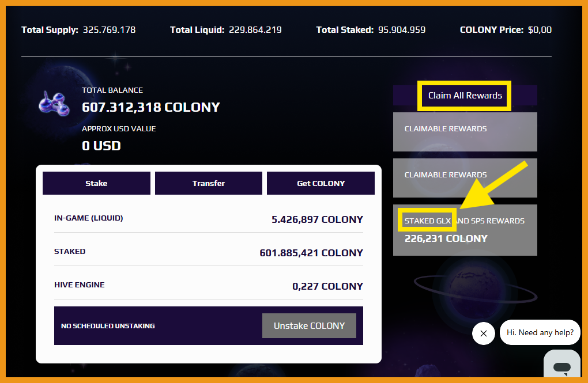Click 'No Scheduled Unstaking' status text
This screenshot has width=588, height=383.
pos(108,326)
